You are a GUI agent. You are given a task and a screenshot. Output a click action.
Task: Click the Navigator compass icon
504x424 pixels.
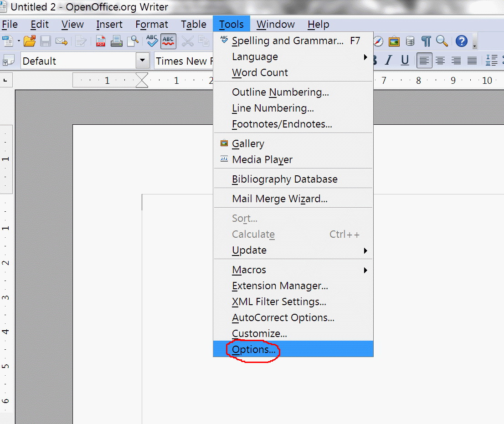point(378,41)
